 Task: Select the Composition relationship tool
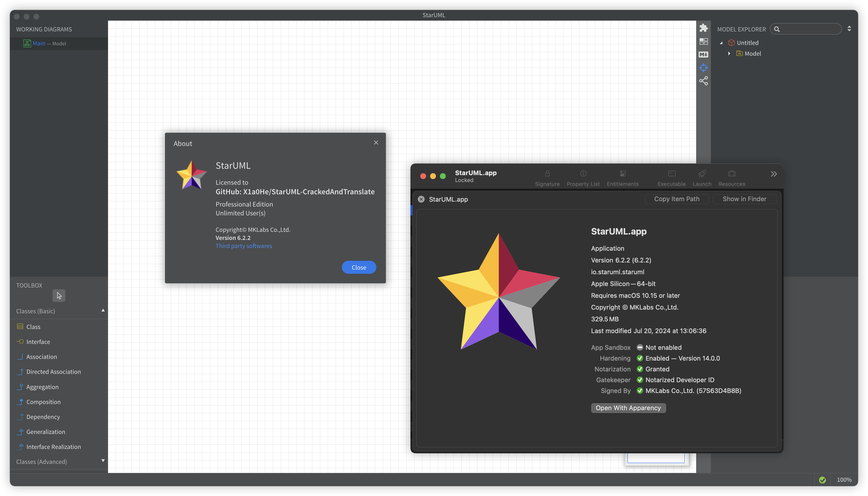click(43, 401)
